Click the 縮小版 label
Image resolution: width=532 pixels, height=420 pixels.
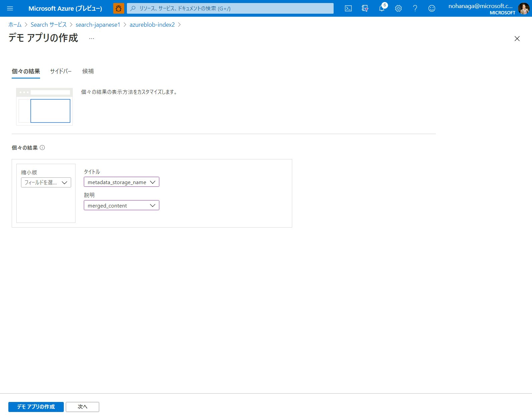29,172
